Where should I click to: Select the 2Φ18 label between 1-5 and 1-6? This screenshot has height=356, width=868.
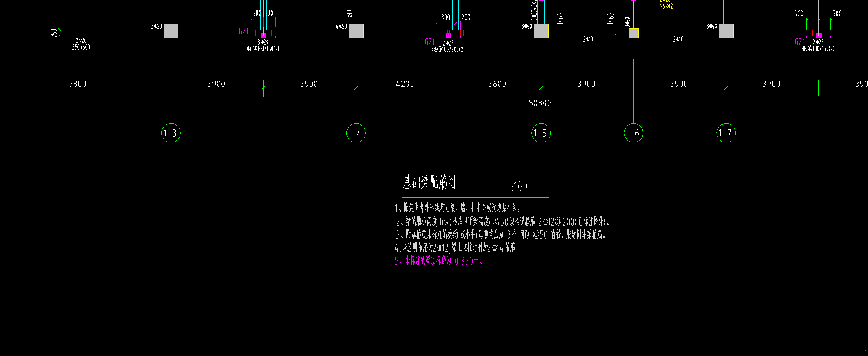[x=588, y=40]
